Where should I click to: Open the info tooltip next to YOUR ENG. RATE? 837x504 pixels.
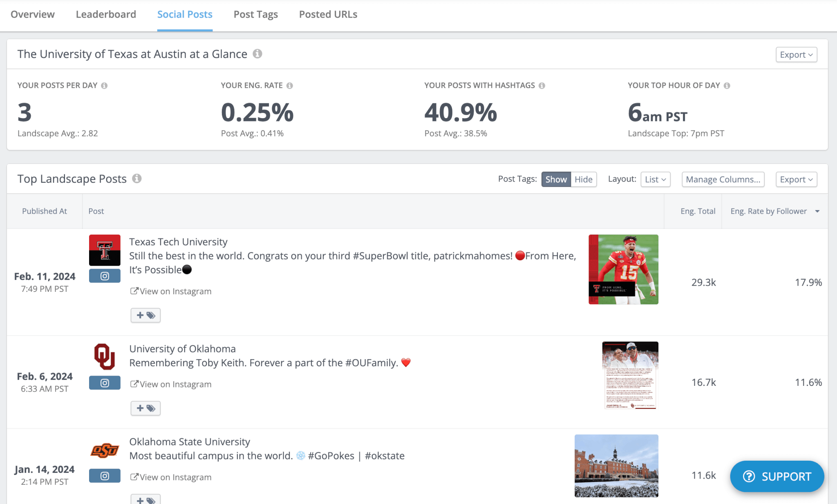289,85
